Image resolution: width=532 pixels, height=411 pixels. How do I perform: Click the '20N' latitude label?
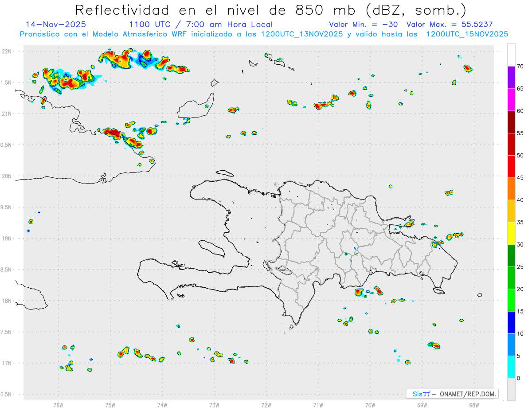coord(7,176)
